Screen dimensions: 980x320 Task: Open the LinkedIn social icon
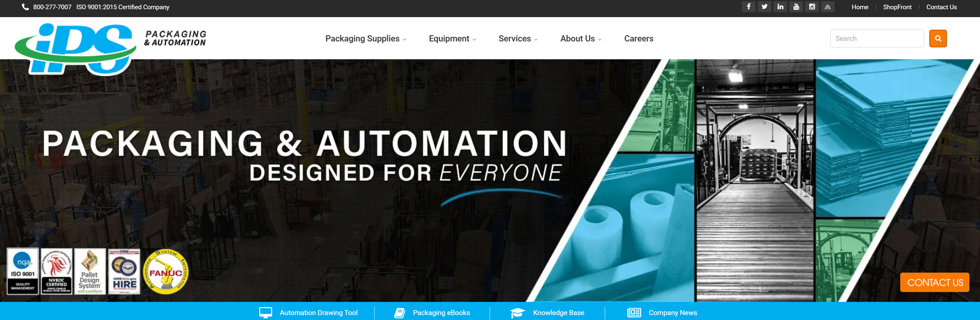tap(780, 7)
